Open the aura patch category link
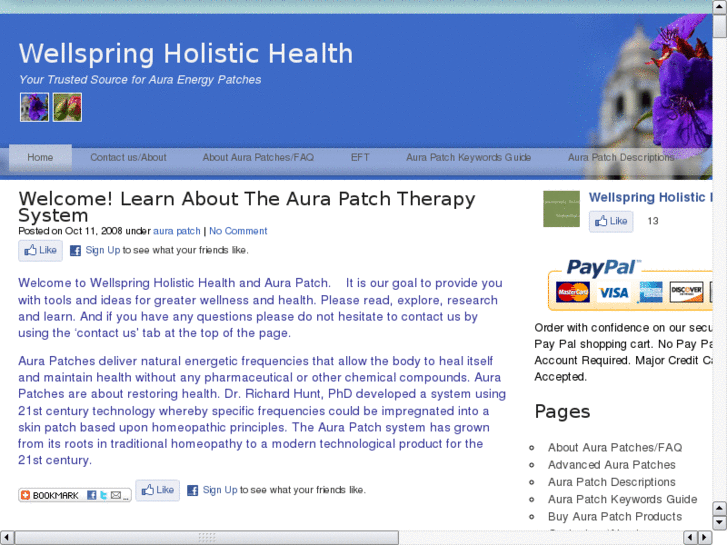727x545 pixels. [177, 231]
